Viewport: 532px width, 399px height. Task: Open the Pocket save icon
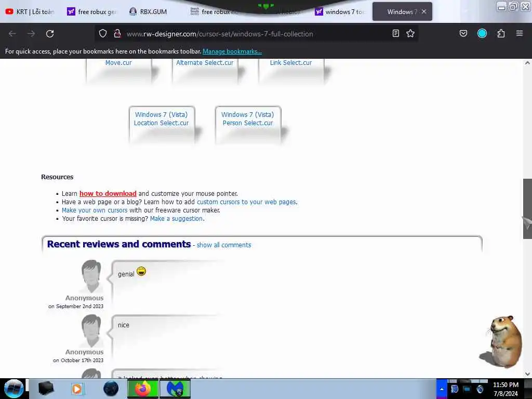[x=463, y=33]
